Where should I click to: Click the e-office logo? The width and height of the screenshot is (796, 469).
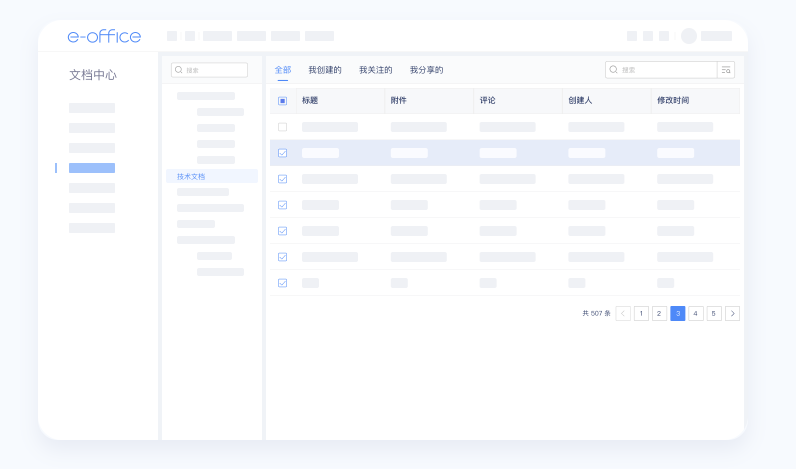tap(104, 36)
